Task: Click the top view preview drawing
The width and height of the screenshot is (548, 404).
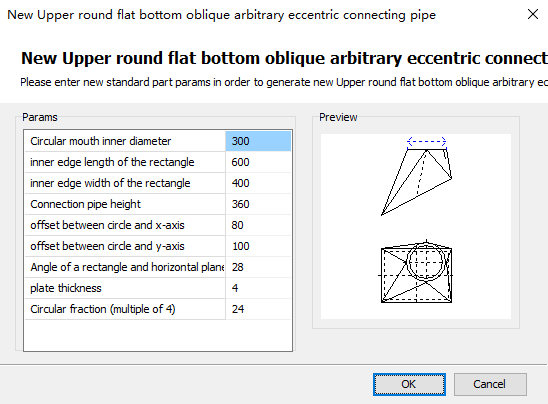Action: (x=416, y=272)
